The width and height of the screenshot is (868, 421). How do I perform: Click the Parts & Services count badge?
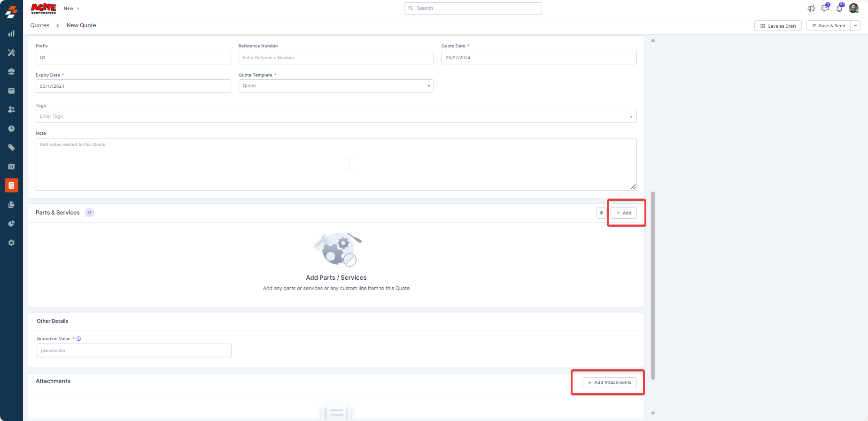coord(89,213)
